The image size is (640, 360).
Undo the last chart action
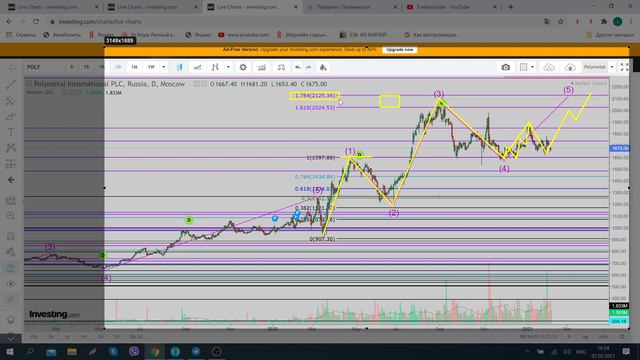(x=298, y=67)
